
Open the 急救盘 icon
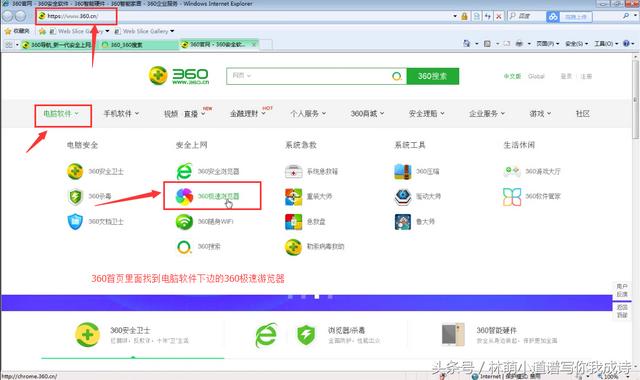pyautogui.click(x=293, y=222)
